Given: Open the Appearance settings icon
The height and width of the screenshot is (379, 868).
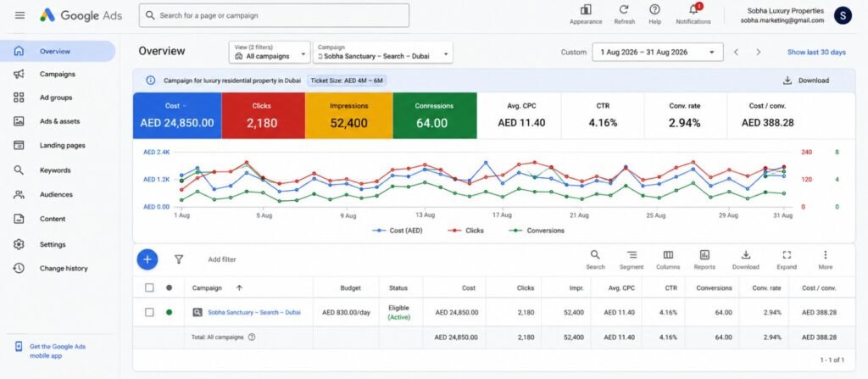Looking at the screenshot, I should [x=586, y=9].
